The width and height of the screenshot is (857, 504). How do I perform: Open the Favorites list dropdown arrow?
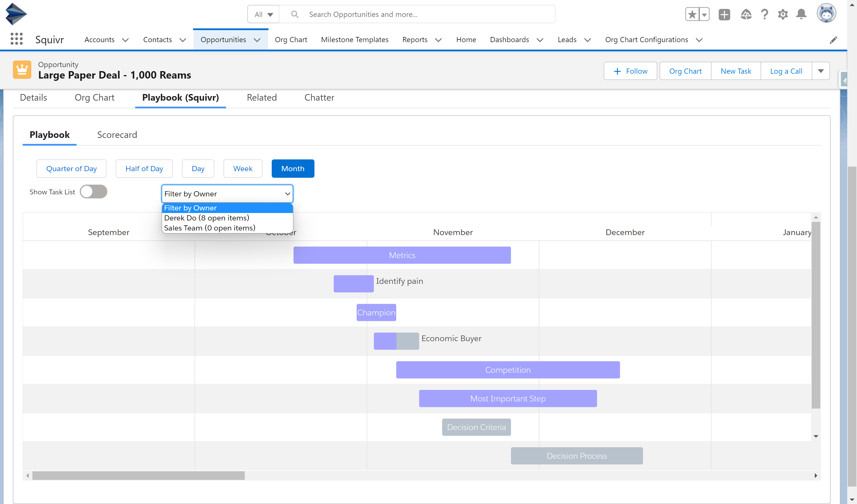[x=704, y=14]
